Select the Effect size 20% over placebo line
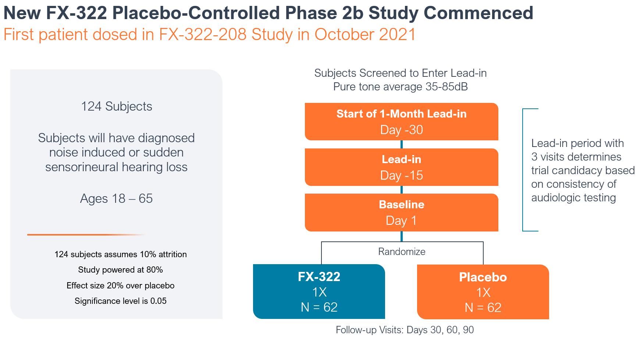Screen dimensions: 644x345 point(120,285)
